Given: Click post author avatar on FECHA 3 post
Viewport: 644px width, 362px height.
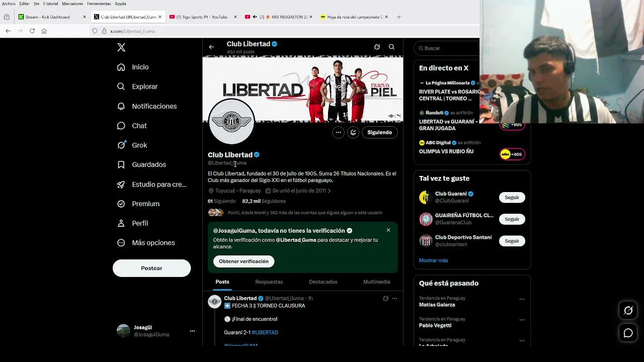Looking at the screenshot, I should pos(215,302).
